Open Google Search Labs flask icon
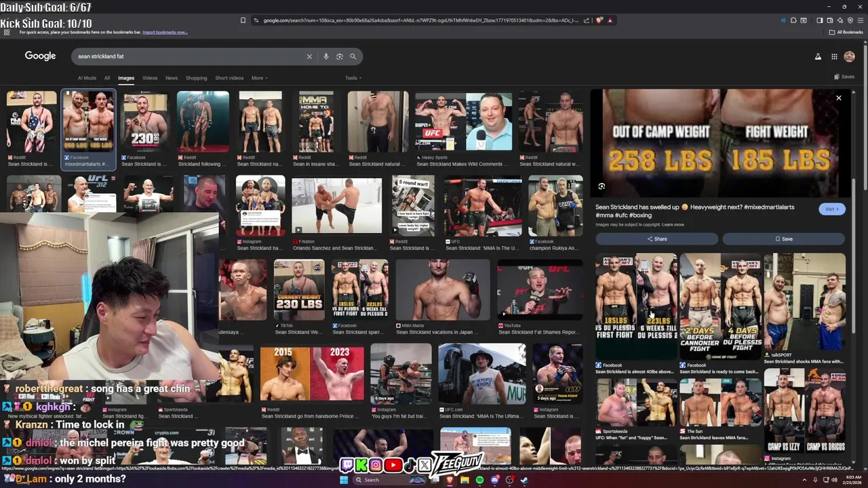This screenshot has height=488, width=868. (x=818, y=56)
